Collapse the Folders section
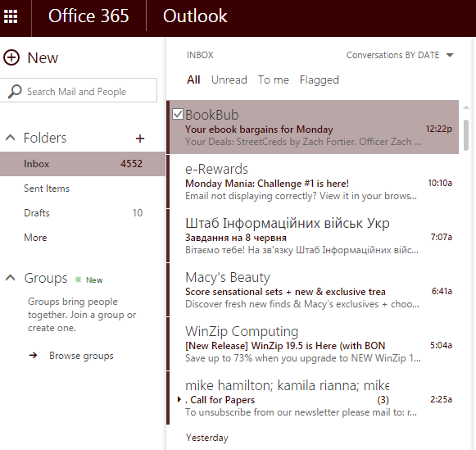 11,138
